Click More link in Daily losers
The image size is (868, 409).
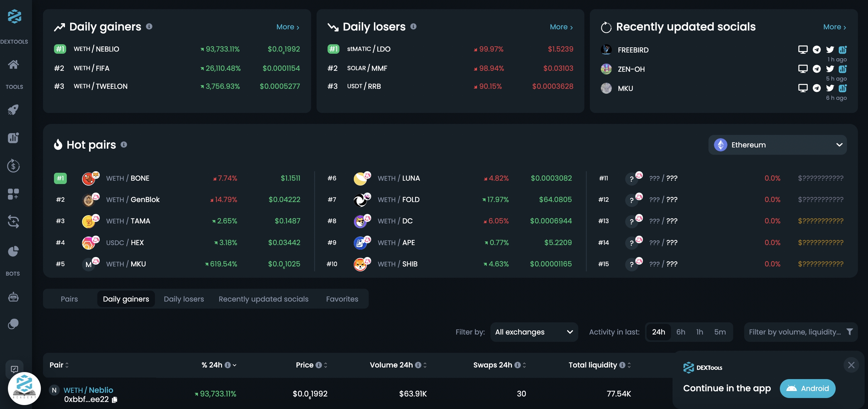(561, 27)
